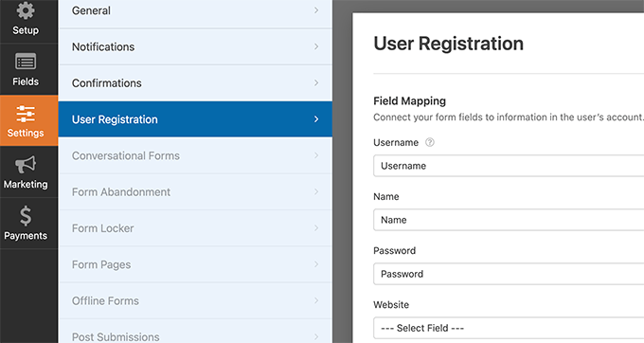The image size is (644, 343).
Task: Open the Payments dollar icon
Action: 26,216
